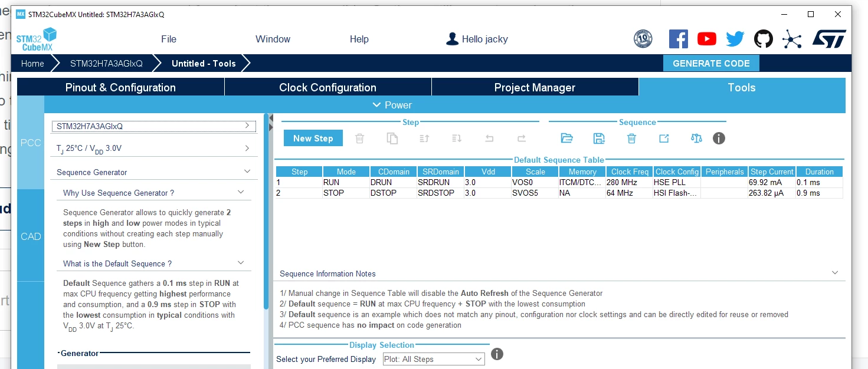Open the ST 10-year anniversary badge icon
The width and height of the screenshot is (868, 369).
643,39
